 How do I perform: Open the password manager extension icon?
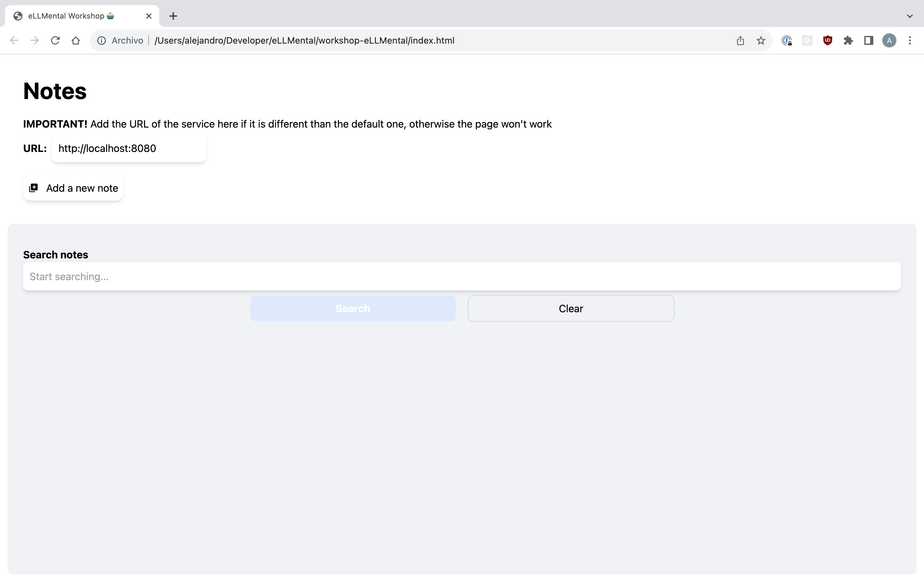787,40
